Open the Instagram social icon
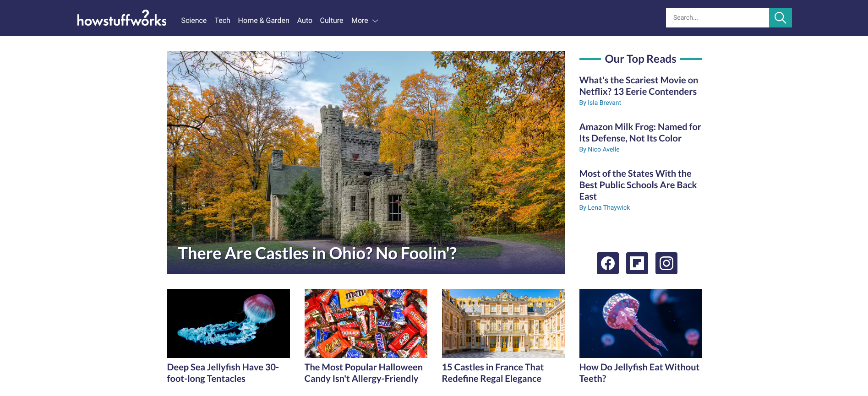868x396 pixels. click(x=666, y=263)
